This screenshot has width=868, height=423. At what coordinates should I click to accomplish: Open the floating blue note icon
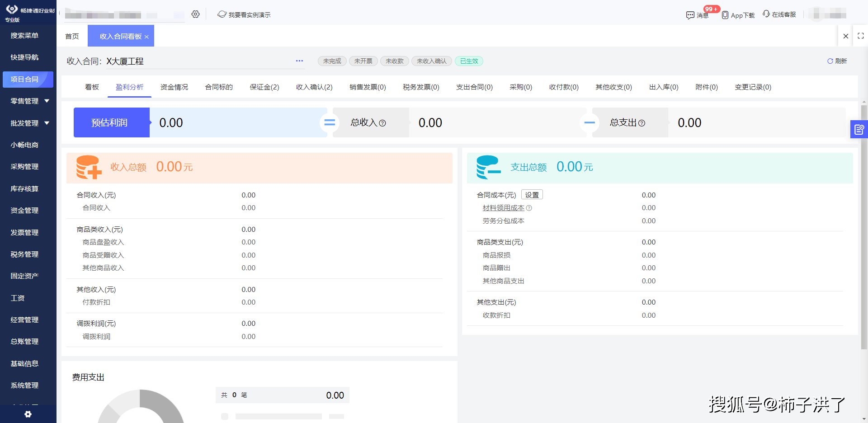(859, 130)
